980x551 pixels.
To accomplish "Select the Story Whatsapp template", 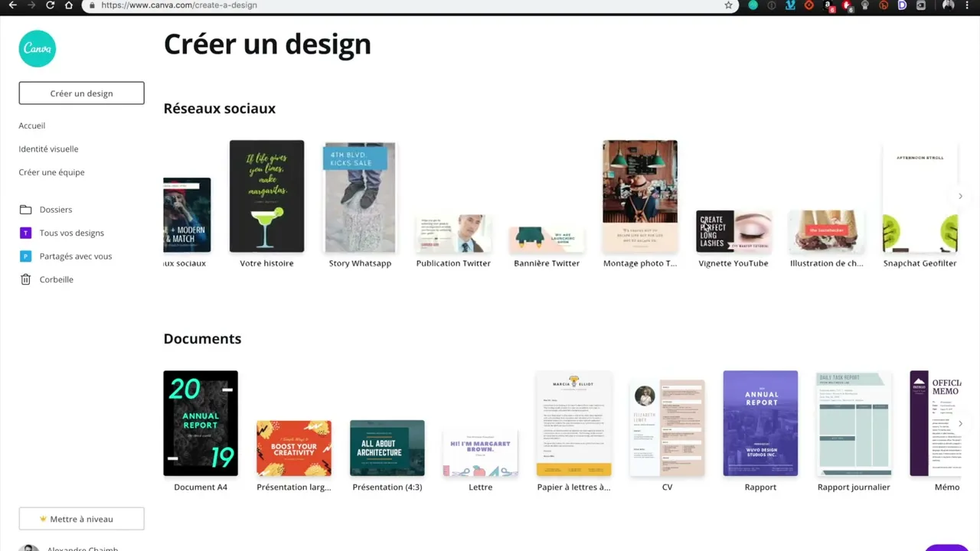I will (x=360, y=196).
